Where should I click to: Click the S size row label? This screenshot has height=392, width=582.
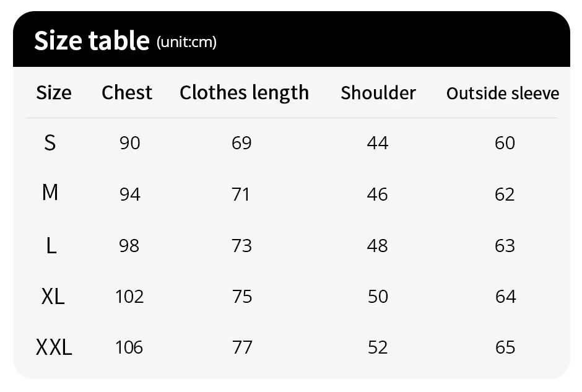pos(50,143)
